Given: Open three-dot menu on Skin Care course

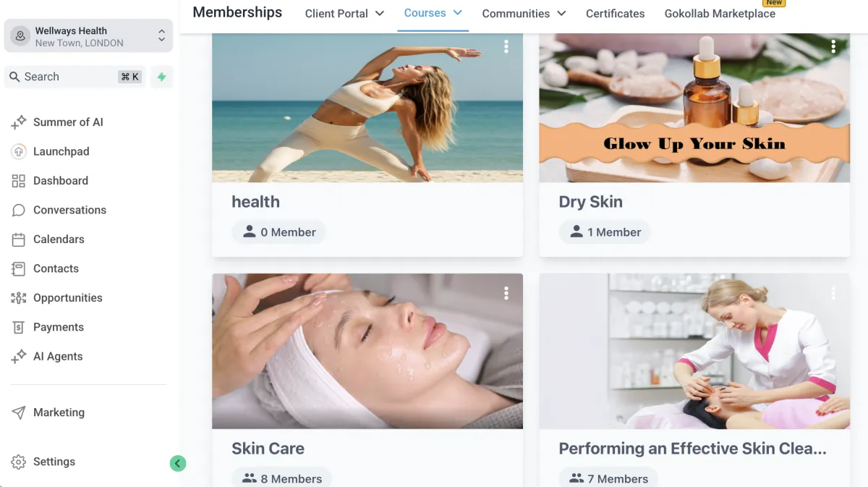Looking at the screenshot, I should [x=506, y=293].
